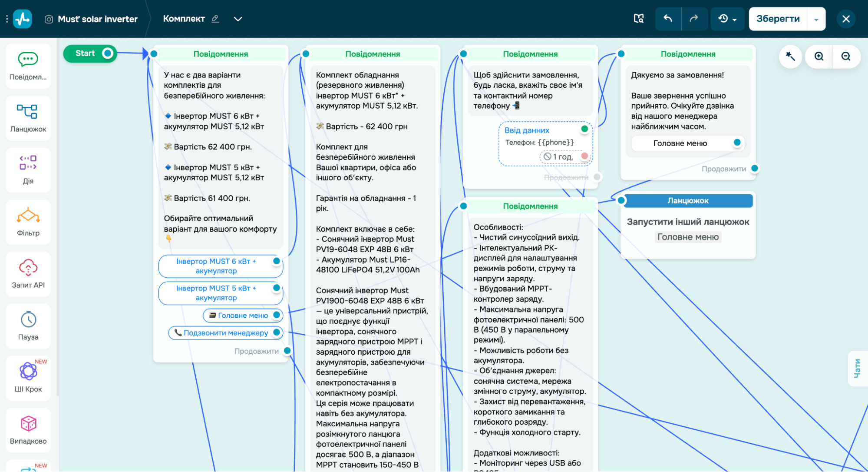
Task: Select the Особливості message header
Action: coord(530,206)
